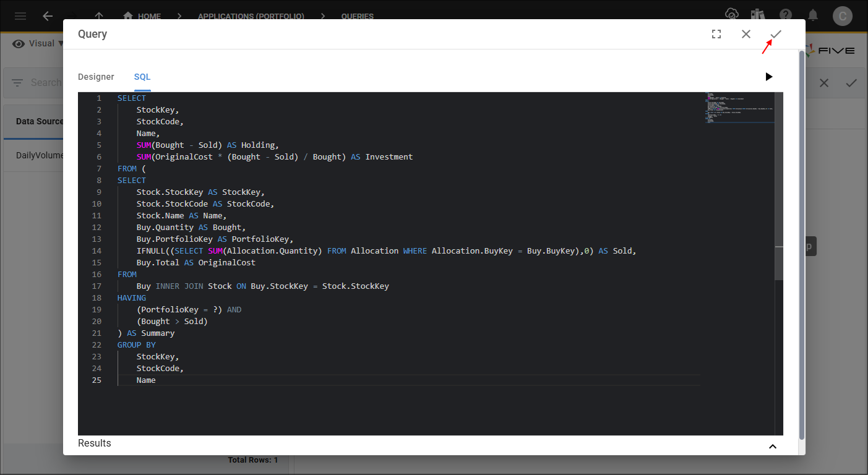
Task: Close the Query dialog with the X
Action: (x=746, y=35)
